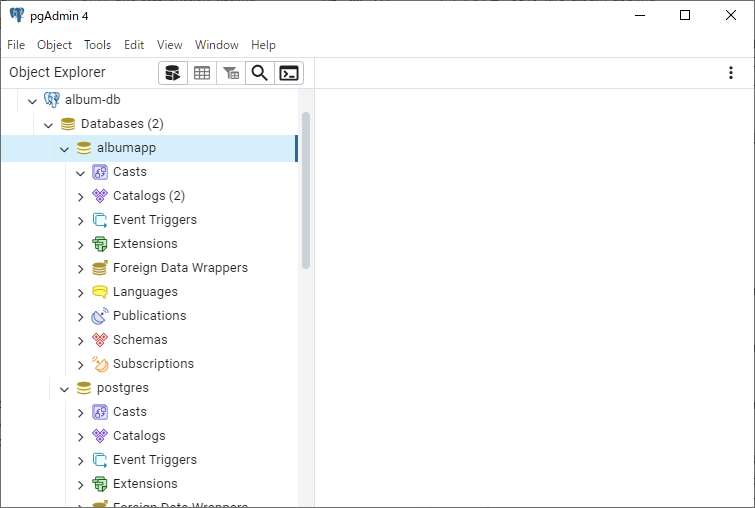Screen dimensions: 755x508
Task: Click the Filtered Rows toolbar icon
Action: pyautogui.click(x=231, y=73)
